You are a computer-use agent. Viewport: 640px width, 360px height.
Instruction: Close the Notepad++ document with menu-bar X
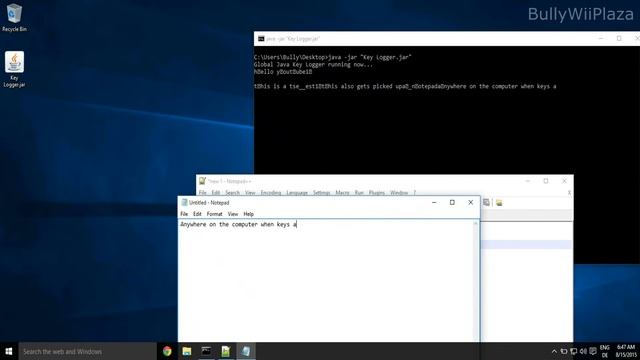[569, 193]
